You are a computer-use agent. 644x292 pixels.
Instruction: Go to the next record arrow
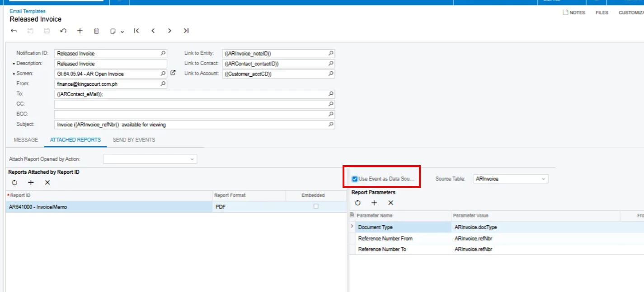tap(169, 31)
